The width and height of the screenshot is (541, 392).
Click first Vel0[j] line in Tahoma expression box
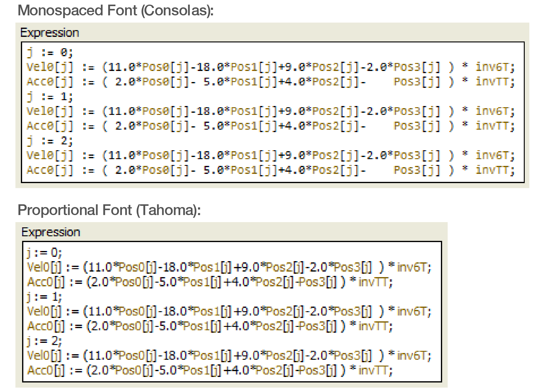point(229,268)
